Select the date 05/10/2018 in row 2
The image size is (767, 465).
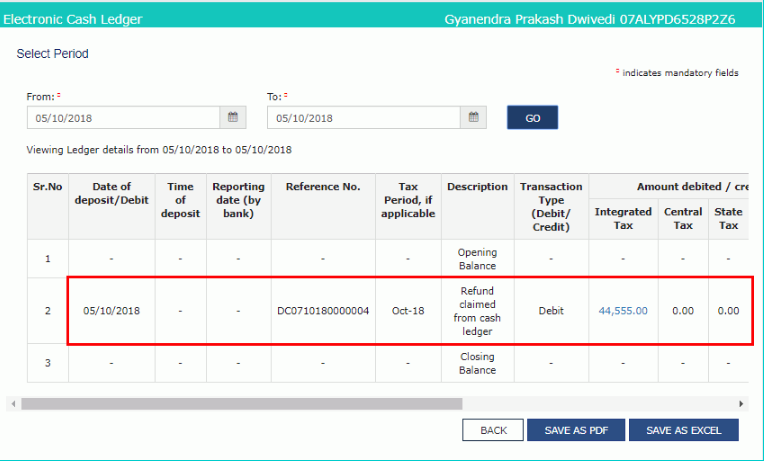(112, 311)
